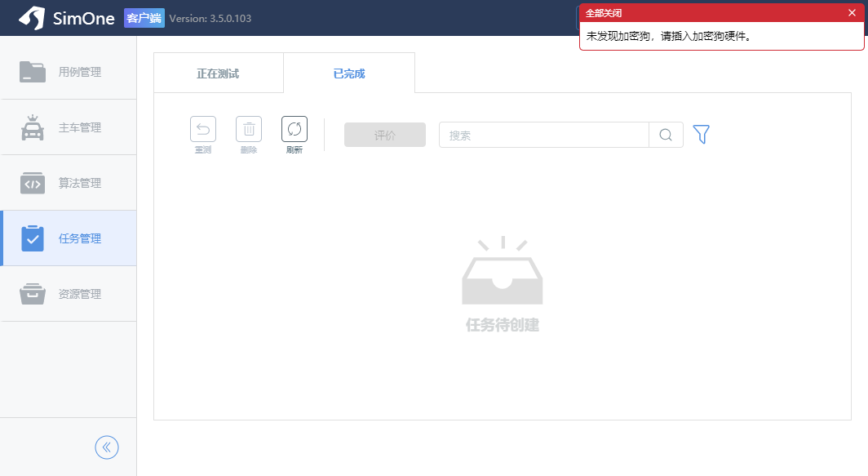Switch to the 正在测试 tab
The height and width of the screenshot is (476, 868).
tap(218, 73)
